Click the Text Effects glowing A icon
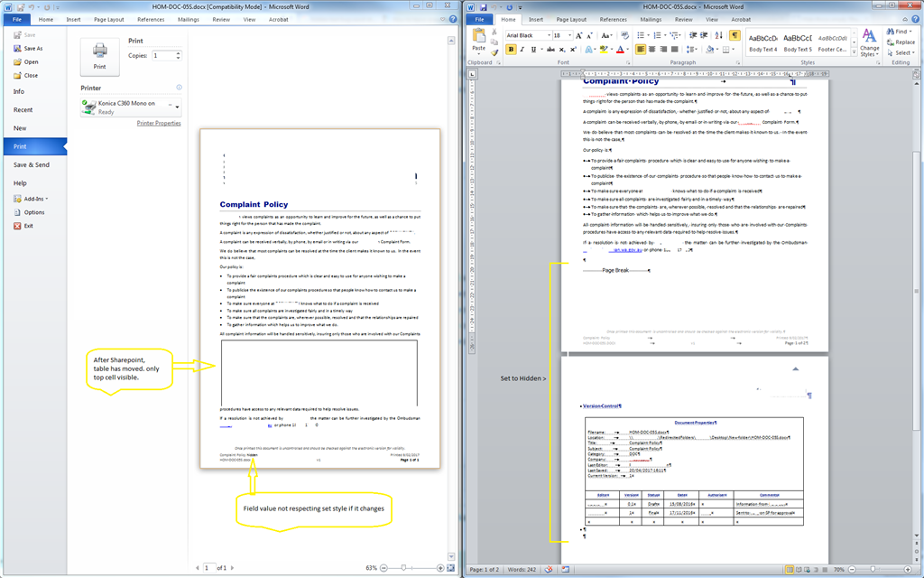924x578 pixels. (x=588, y=50)
